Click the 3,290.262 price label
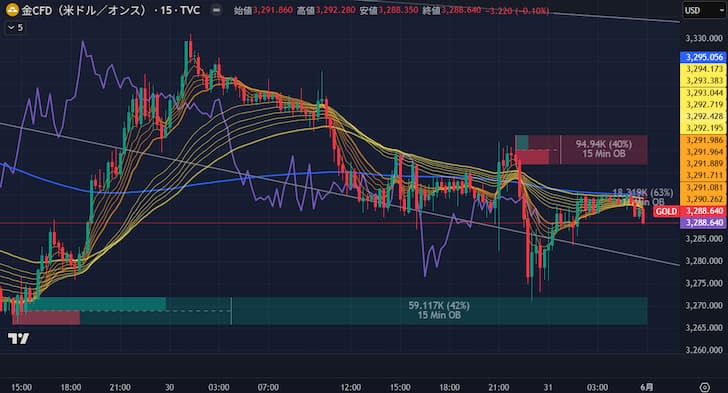728x393 pixels. (704, 199)
